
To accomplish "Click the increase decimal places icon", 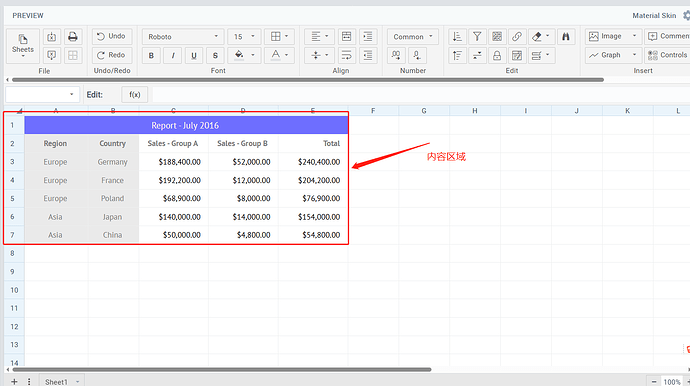I will [x=396, y=55].
